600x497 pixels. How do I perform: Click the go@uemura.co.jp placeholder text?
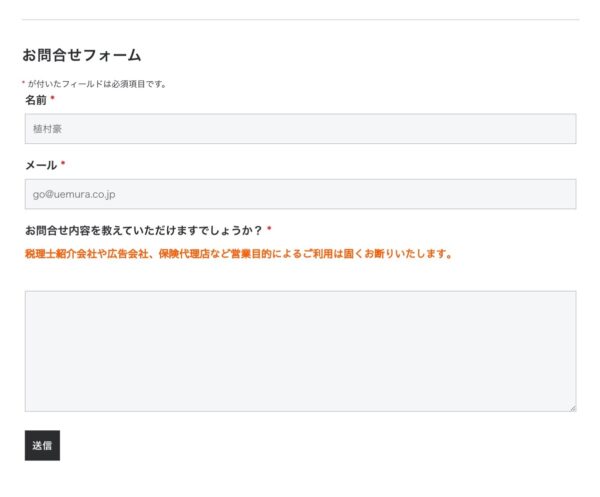click(x=74, y=194)
